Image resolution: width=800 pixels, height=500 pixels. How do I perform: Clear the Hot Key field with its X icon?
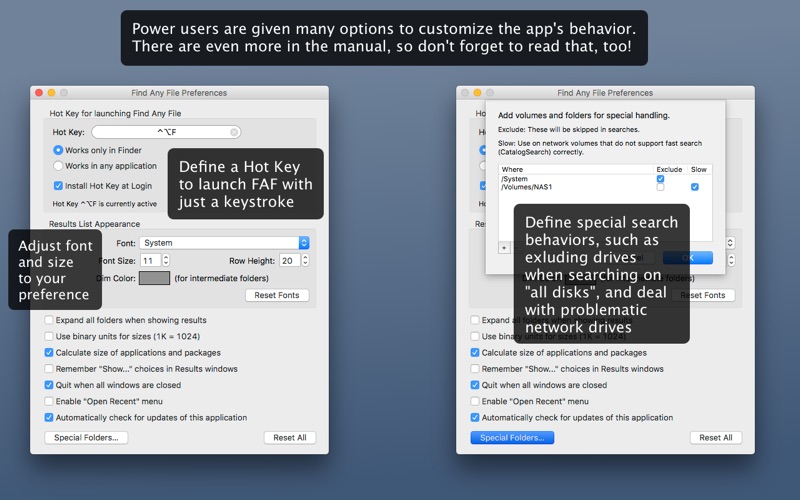234,132
